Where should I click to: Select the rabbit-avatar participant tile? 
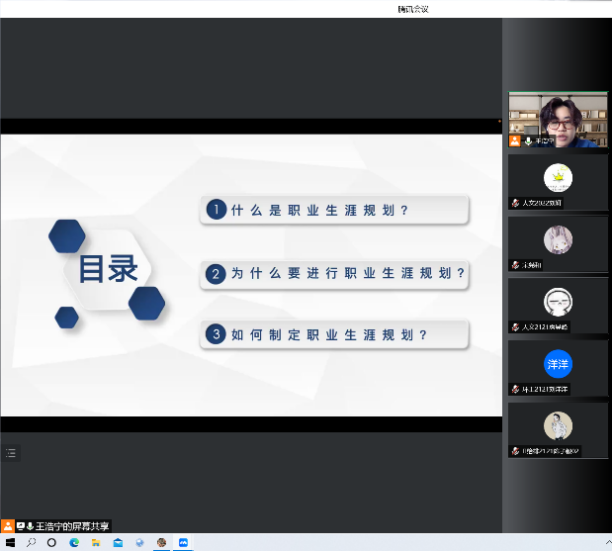click(557, 244)
